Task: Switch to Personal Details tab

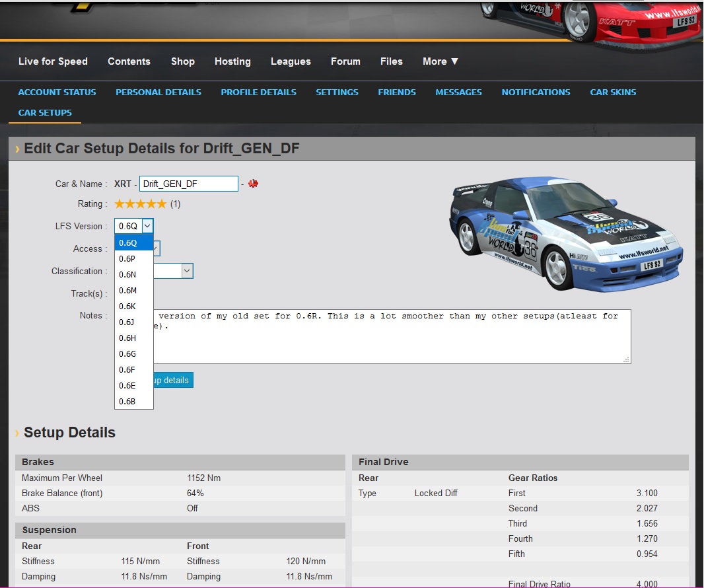Action: (x=158, y=92)
